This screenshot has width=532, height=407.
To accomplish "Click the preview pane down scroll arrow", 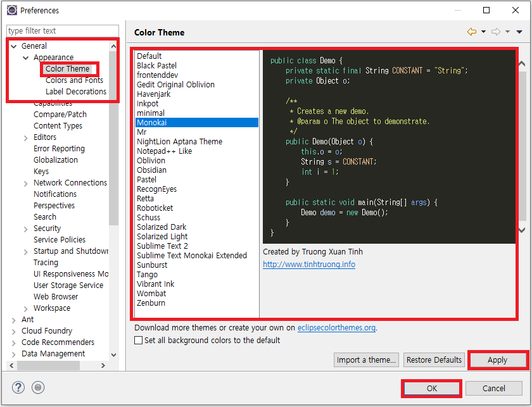I will coord(522,230).
